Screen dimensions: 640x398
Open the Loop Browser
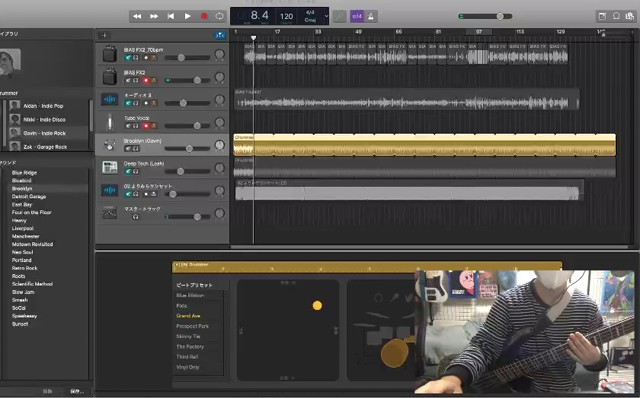pyautogui.click(x=616, y=16)
